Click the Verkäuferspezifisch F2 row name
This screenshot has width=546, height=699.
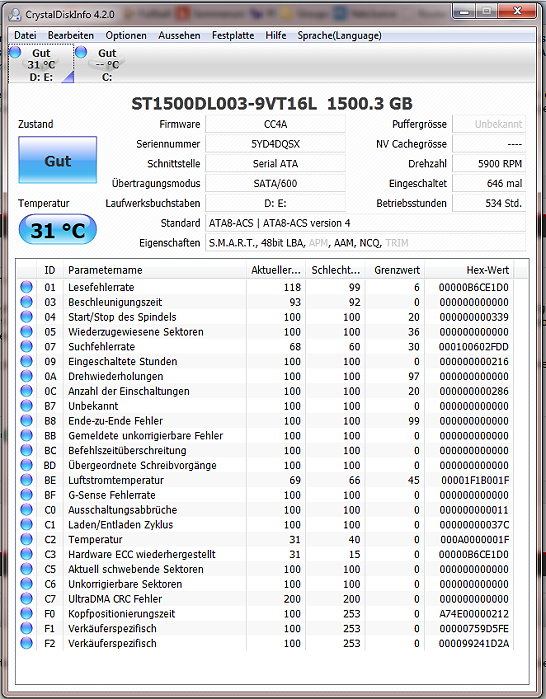[x=112, y=643]
